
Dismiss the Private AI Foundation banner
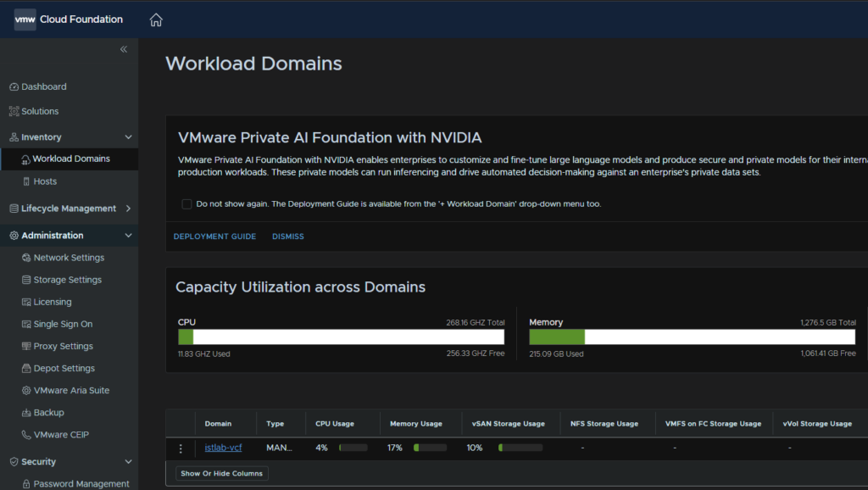[x=288, y=237]
